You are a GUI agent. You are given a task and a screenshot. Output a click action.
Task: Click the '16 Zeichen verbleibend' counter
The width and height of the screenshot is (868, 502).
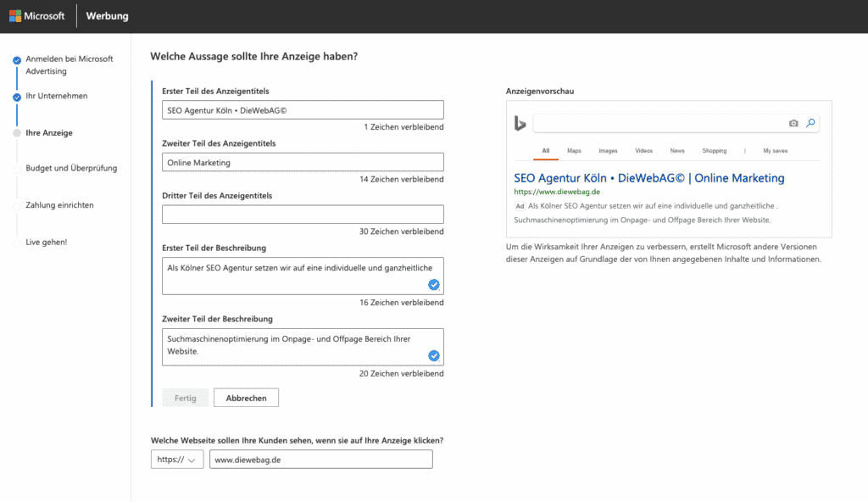pos(401,303)
